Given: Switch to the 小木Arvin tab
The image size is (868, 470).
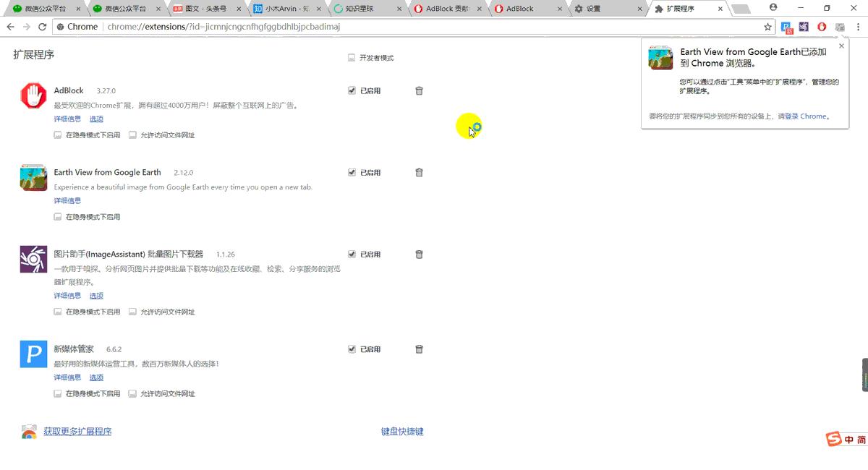Looking at the screenshot, I should point(286,9).
